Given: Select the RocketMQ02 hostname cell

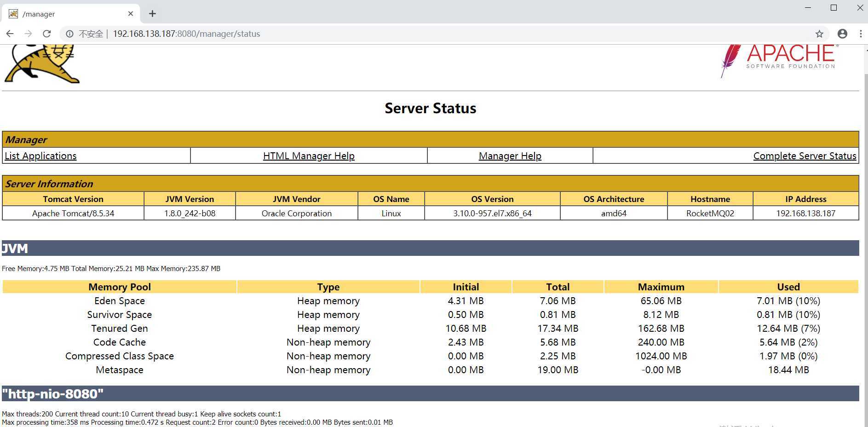Looking at the screenshot, I should (x=710, y=213).
